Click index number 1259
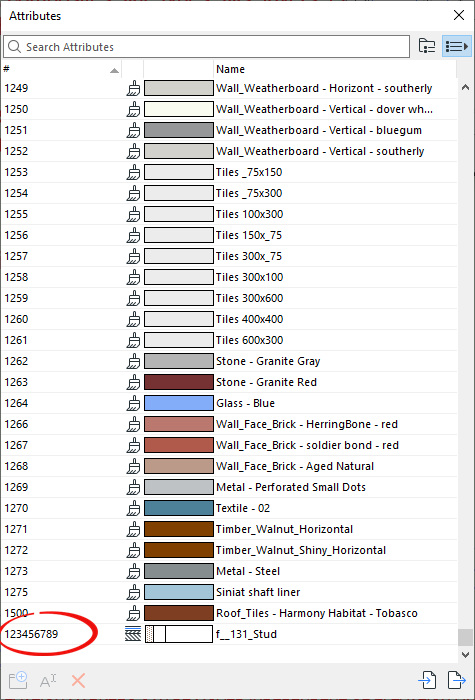 (x=16, y=298)
